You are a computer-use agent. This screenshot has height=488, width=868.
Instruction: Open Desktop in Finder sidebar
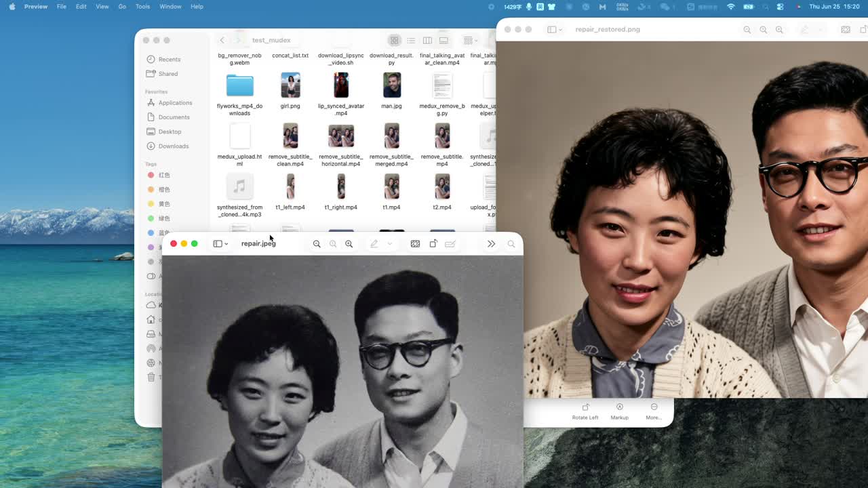point(164,131)
